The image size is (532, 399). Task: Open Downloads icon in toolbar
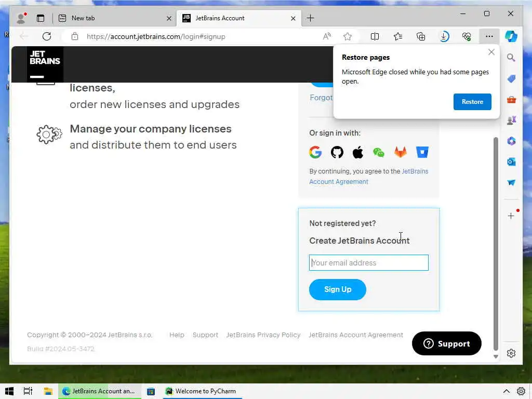444,36
